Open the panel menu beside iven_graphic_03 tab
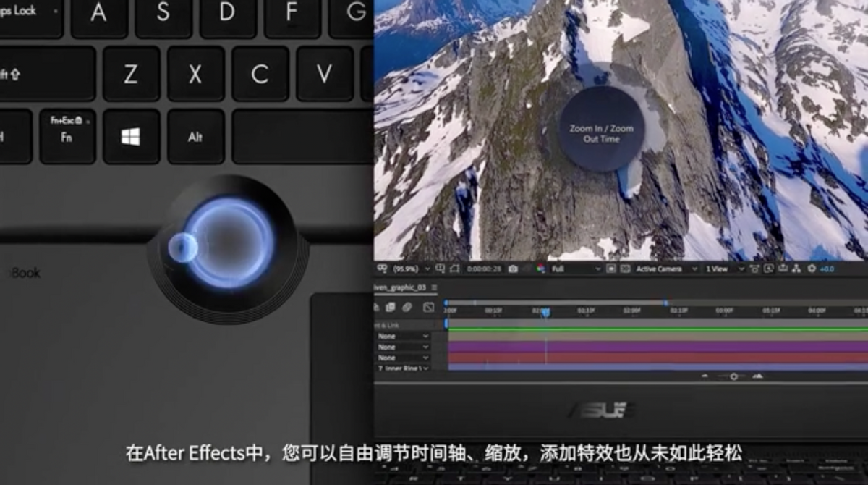 point(434,287)
